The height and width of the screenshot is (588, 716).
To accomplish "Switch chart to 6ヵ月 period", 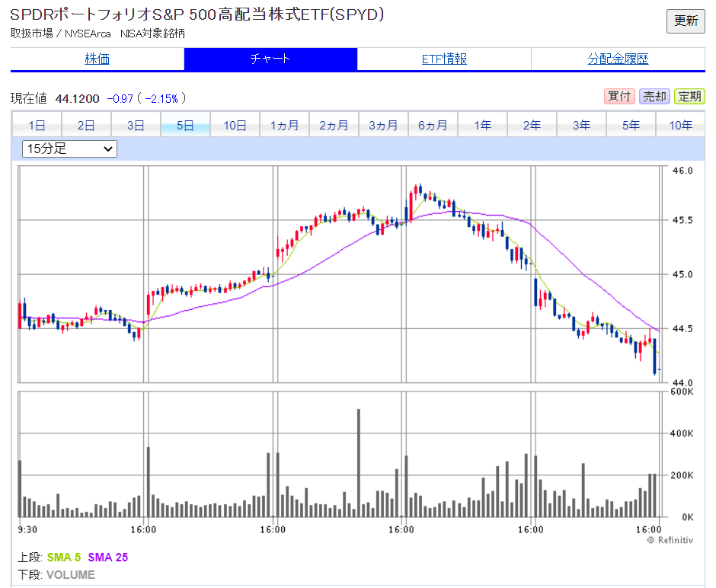I will pos(433,125).
